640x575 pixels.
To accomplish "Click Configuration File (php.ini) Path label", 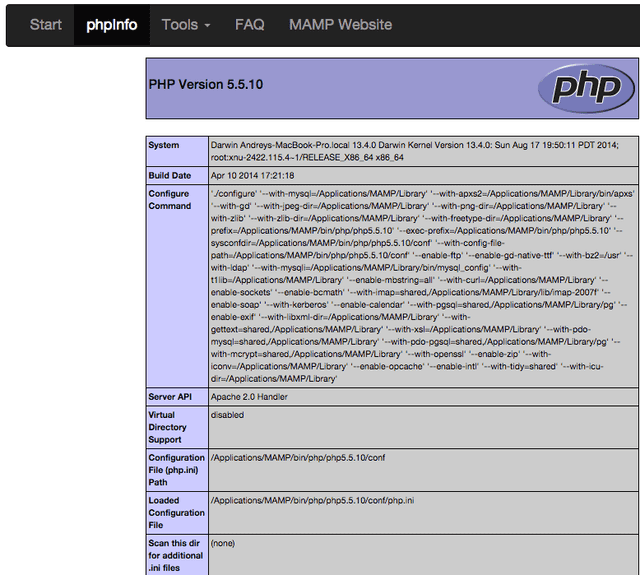I will (x=176, y=470).
